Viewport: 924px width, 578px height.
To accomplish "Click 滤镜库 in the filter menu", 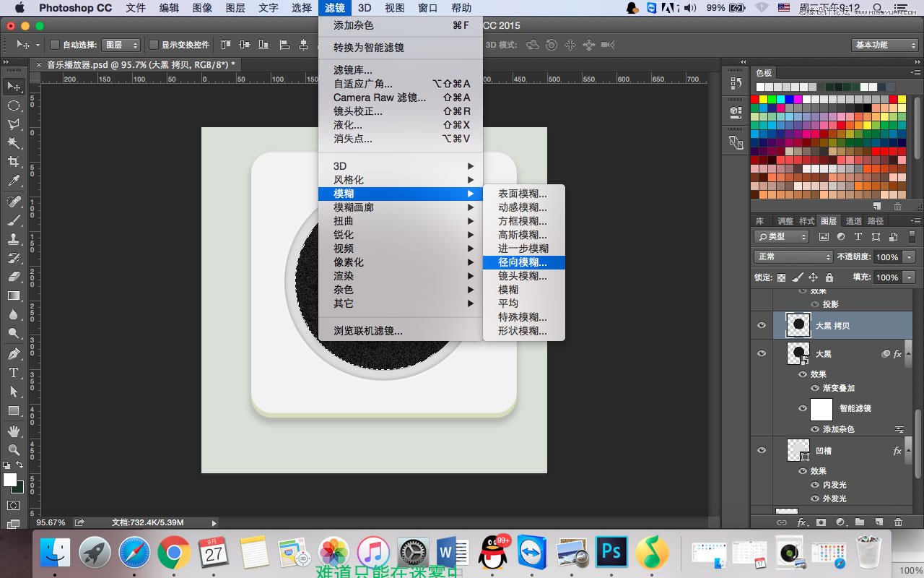I will pyautogui.click(x=353, y=70).
